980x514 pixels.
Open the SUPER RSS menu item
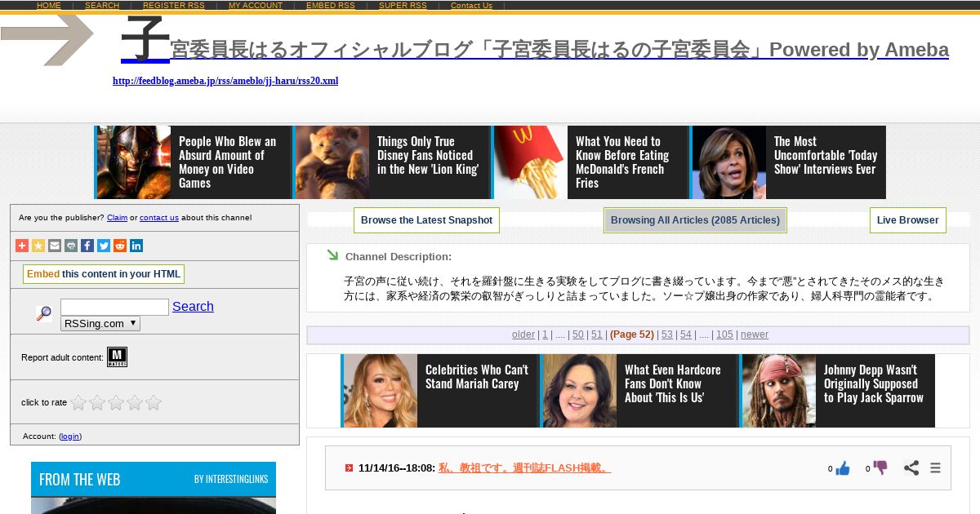click(x=403, y=6)
